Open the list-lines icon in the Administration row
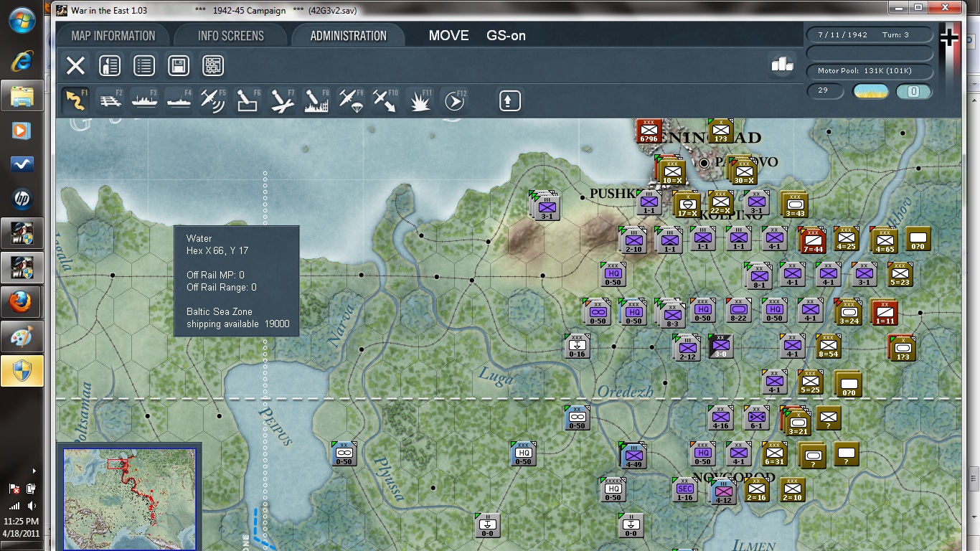 144,66
